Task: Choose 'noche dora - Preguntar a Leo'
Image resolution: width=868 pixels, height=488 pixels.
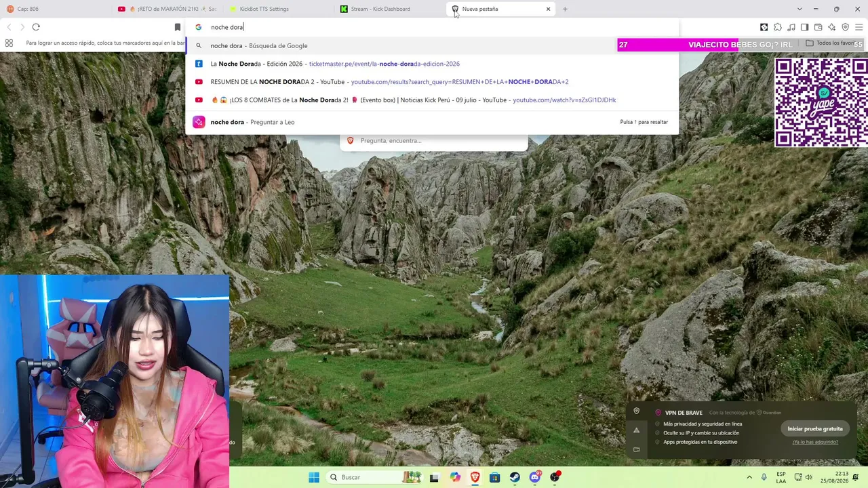Action: [432, 122]
